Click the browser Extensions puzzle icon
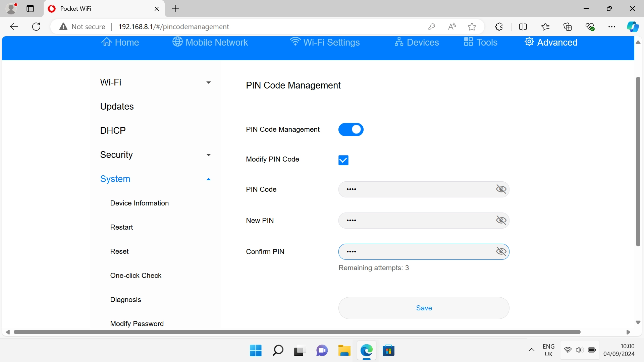The image size is (644, 362). [499, 27]
